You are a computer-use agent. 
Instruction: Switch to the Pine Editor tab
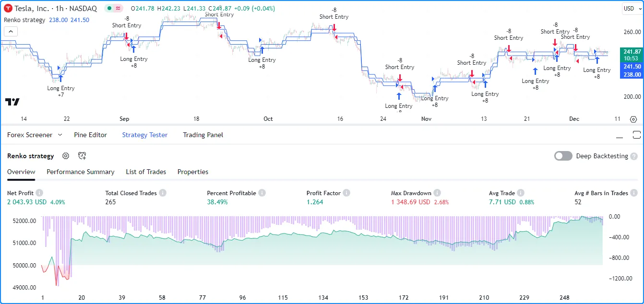90,135
